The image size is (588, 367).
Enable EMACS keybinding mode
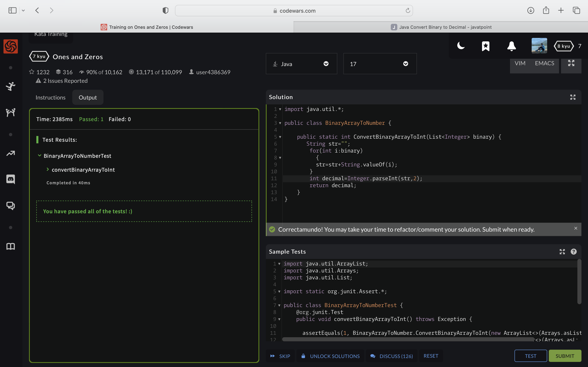pyautogui.click(x=544, y=63)
